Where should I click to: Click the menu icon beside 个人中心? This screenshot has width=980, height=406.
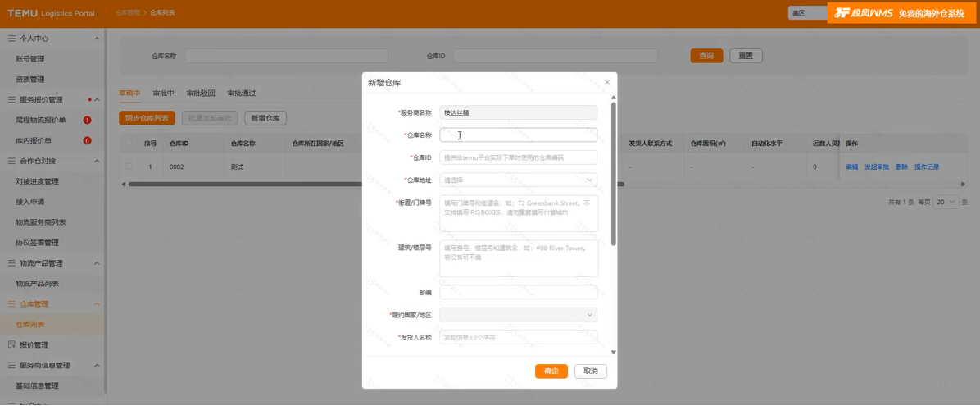(x=11, y=39)
